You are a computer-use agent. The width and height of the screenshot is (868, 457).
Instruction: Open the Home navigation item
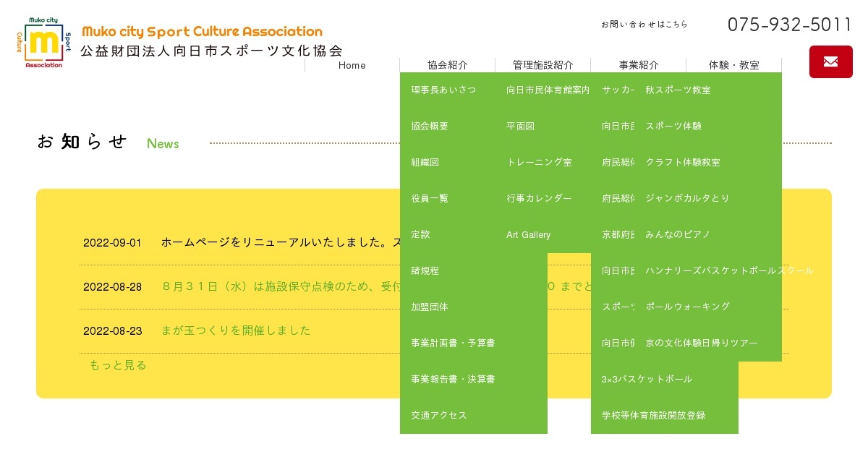tap(352, 65)
